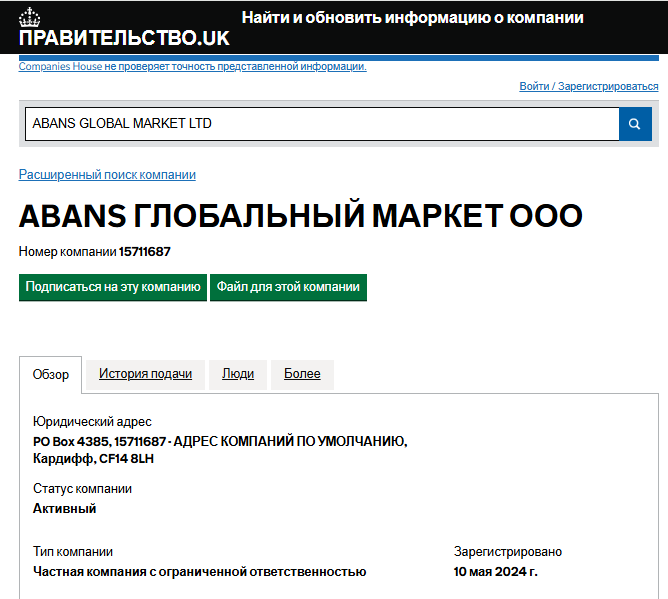Image resolution: width=668 pixels, height=599 pixels.
Task: Click the address line PO Box 4385
Action: coord(220,441)
